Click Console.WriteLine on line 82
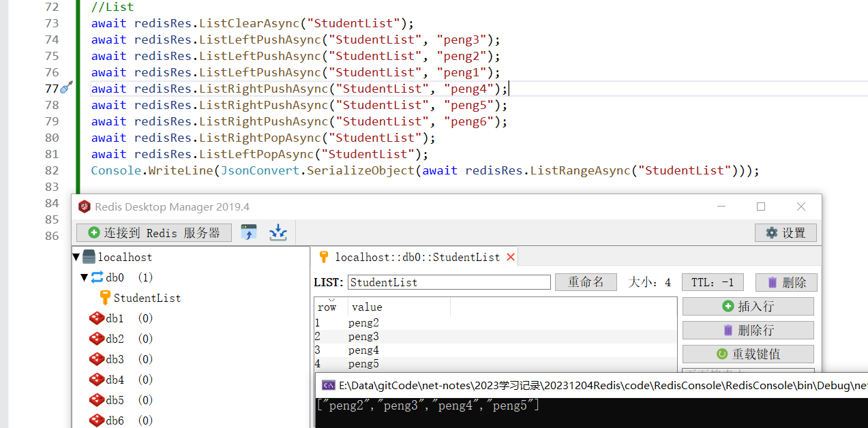Viewport: 868px width, 428px height. tap(152, 170)
